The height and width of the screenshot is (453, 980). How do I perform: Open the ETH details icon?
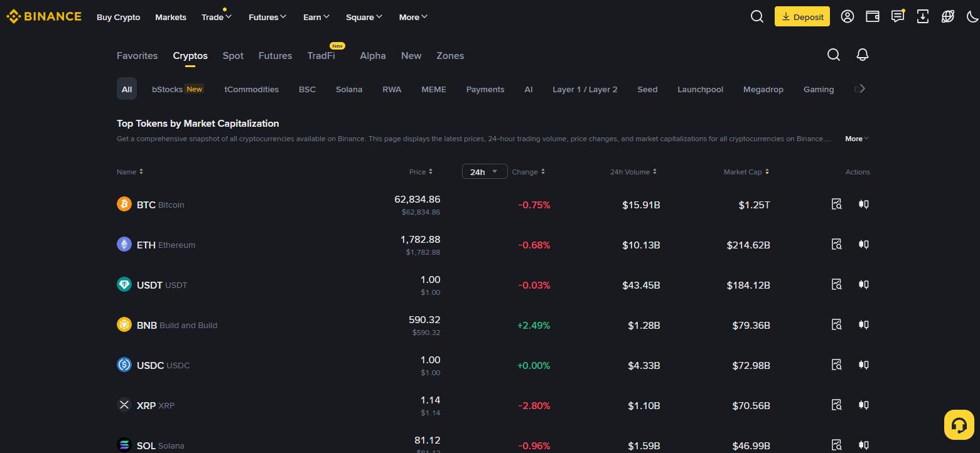click(x=836, y=244)
